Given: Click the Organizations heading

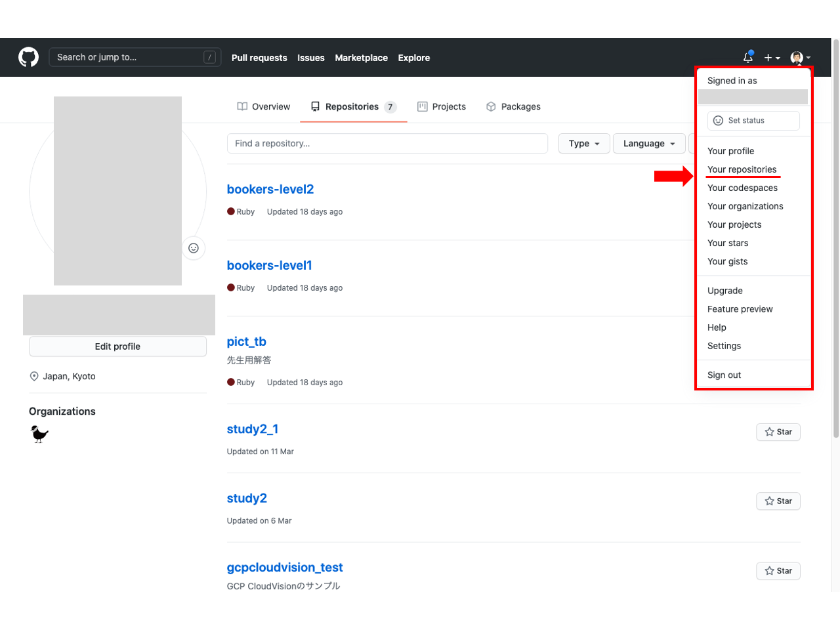Looking at the screenshot, I should tap(62, 411).
